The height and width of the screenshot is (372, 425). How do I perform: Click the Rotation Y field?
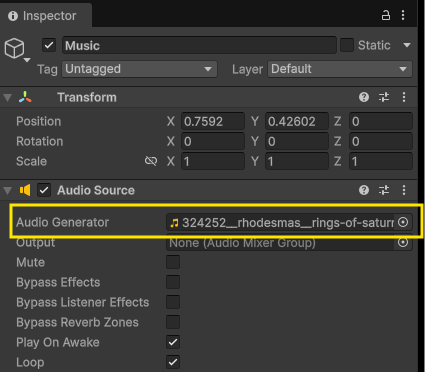tap(297, 141)
